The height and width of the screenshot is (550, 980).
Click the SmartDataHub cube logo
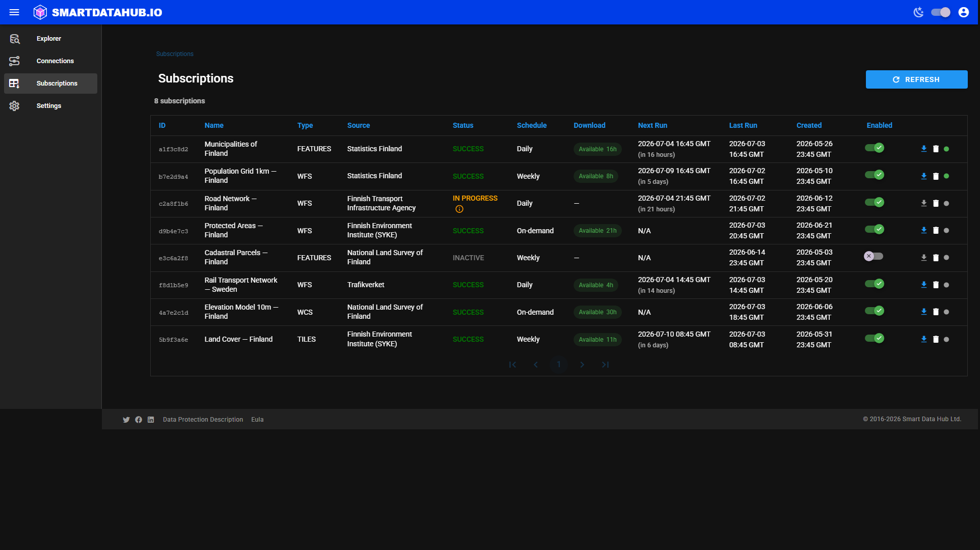(x=40, y=12)
